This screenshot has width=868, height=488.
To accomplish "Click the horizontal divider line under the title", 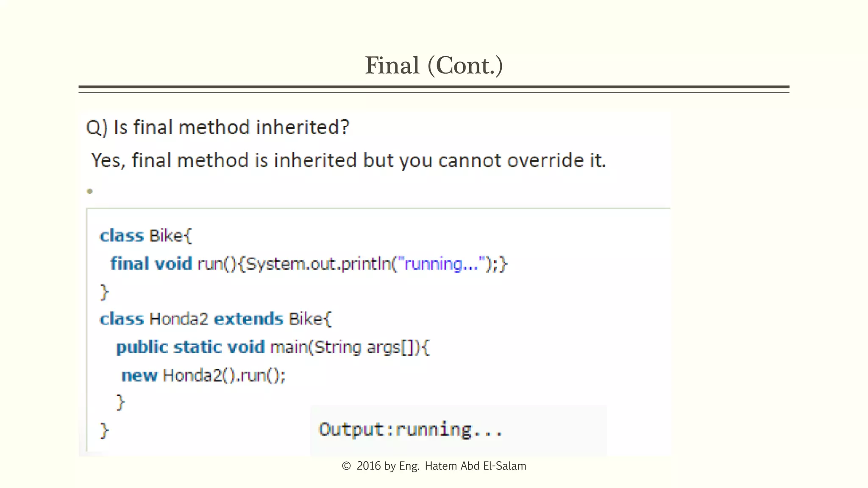I will 434,87.
